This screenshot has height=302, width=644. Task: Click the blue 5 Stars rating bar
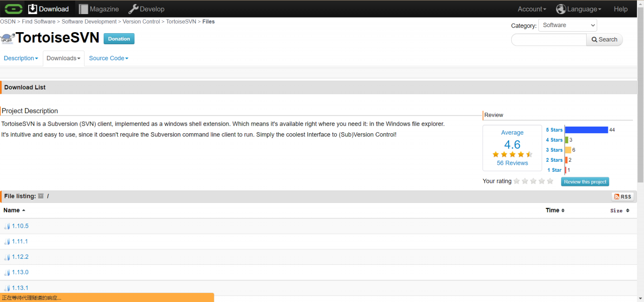click(586, 130)
